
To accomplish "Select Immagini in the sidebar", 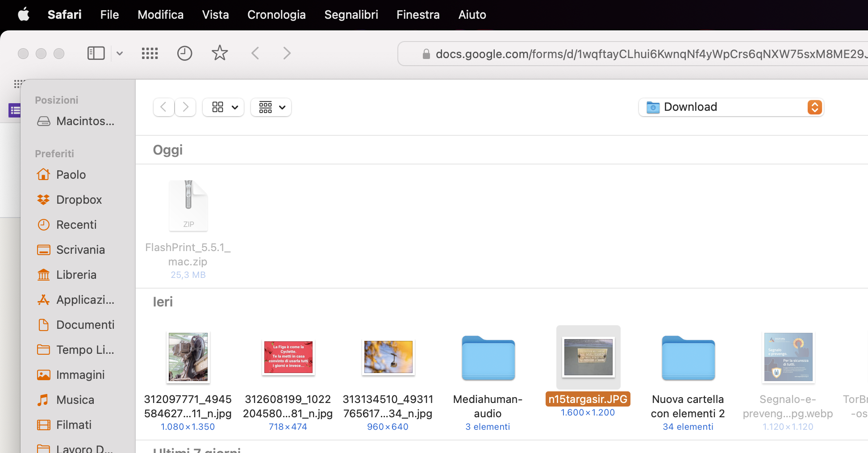I will pyautogui.click(x=71, y=375).
